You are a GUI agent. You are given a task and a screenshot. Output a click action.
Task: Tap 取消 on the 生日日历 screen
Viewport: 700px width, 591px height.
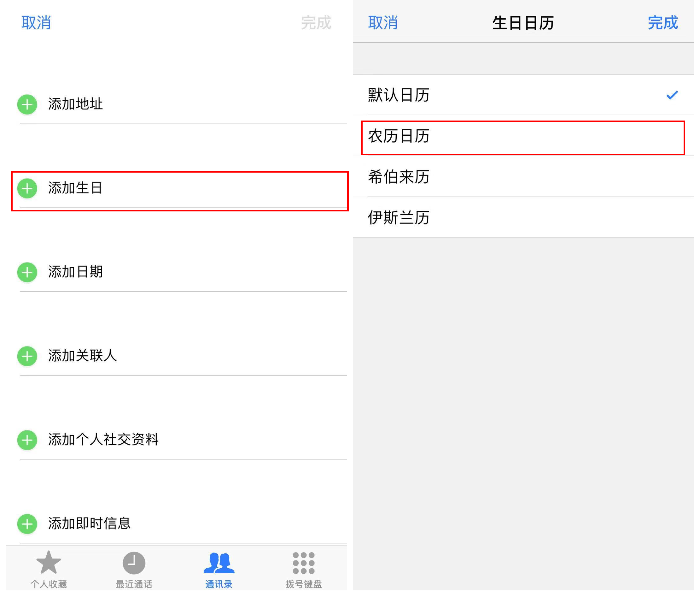pos(383,23)
